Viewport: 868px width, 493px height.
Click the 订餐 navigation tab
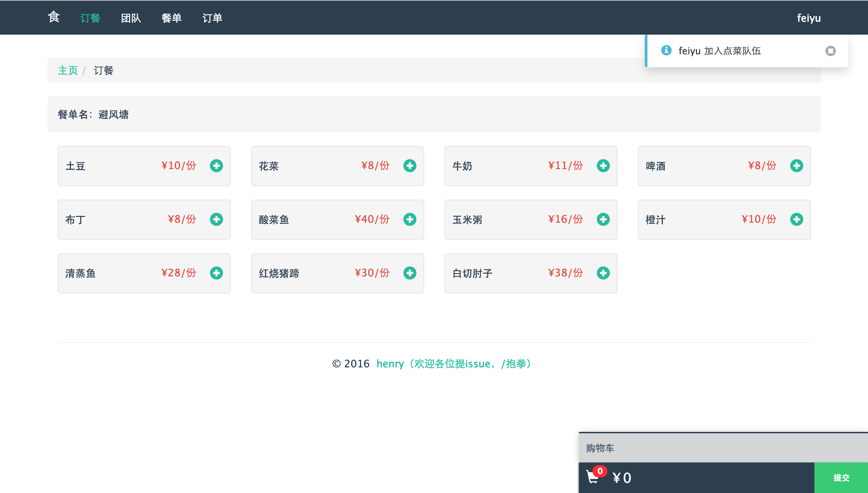(x=91, y=17)
